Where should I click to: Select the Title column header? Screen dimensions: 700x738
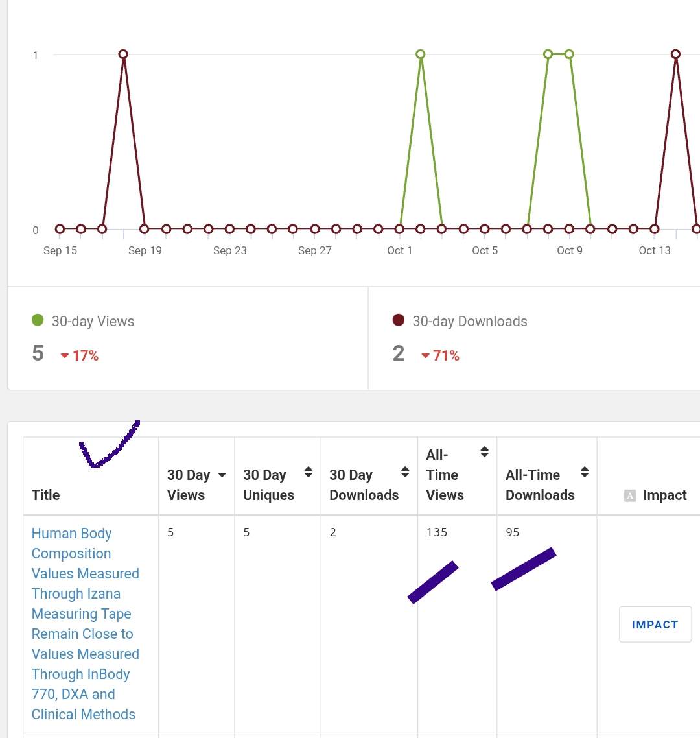coord(45,495)
